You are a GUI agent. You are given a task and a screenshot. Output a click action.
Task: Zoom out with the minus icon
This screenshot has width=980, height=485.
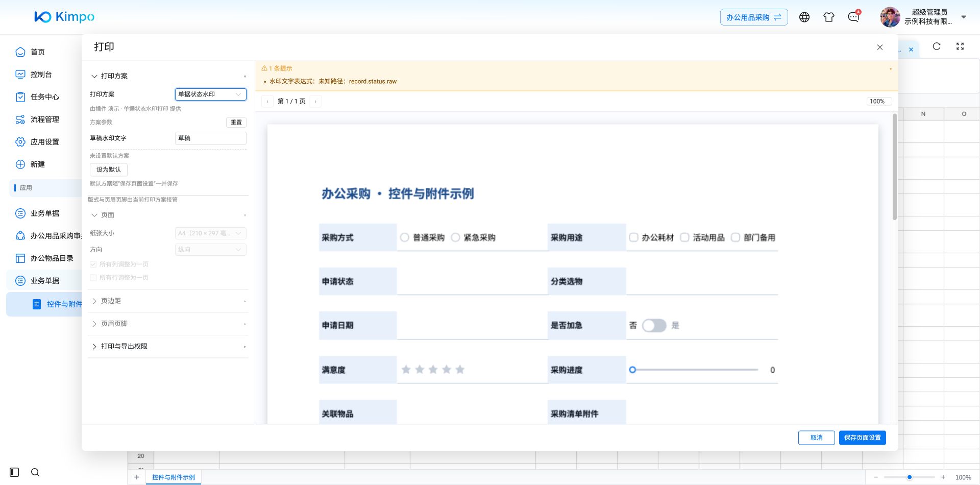point(876,477)
